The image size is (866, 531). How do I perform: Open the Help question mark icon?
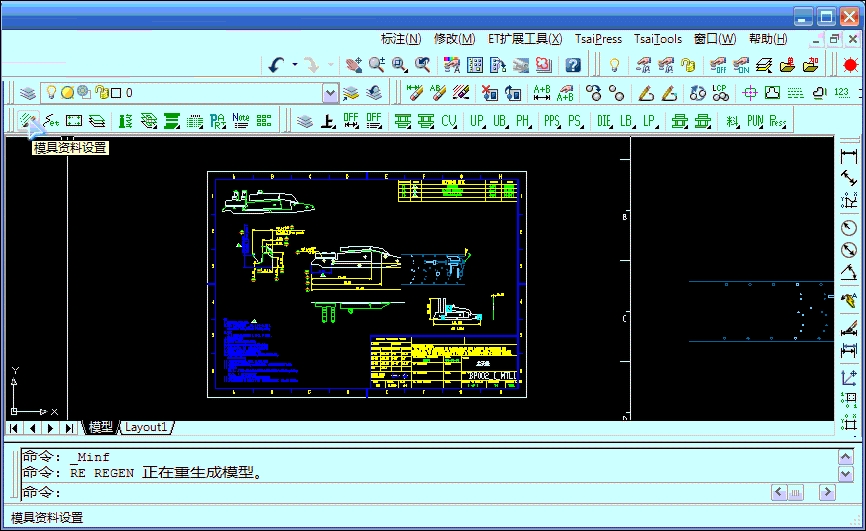[x=573, y=65]
